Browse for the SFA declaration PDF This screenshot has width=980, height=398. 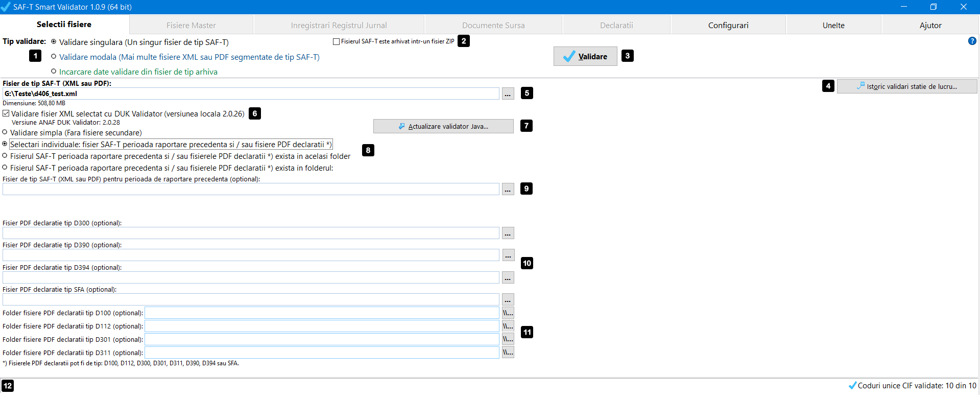tap(508, 299)
